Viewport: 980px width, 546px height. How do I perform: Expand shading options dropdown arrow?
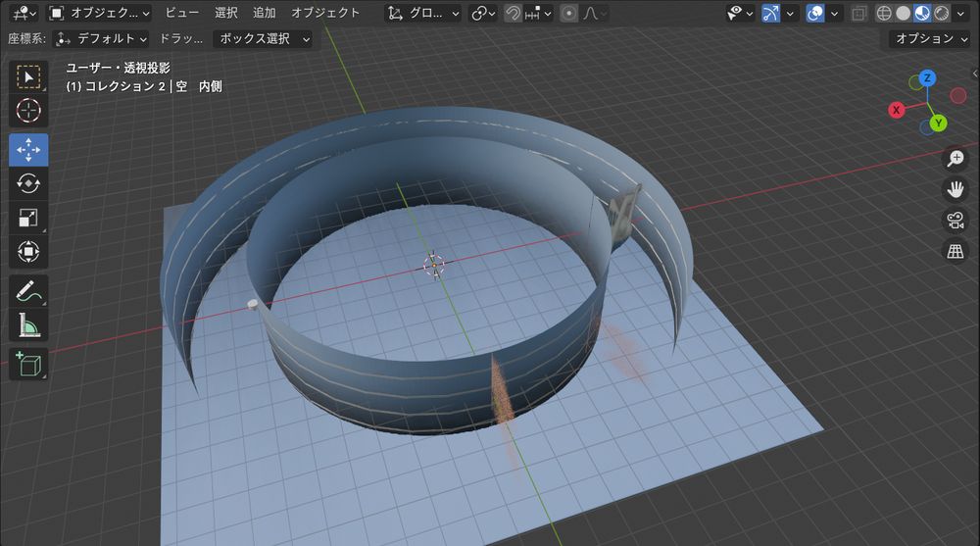[x=960, y=13]
